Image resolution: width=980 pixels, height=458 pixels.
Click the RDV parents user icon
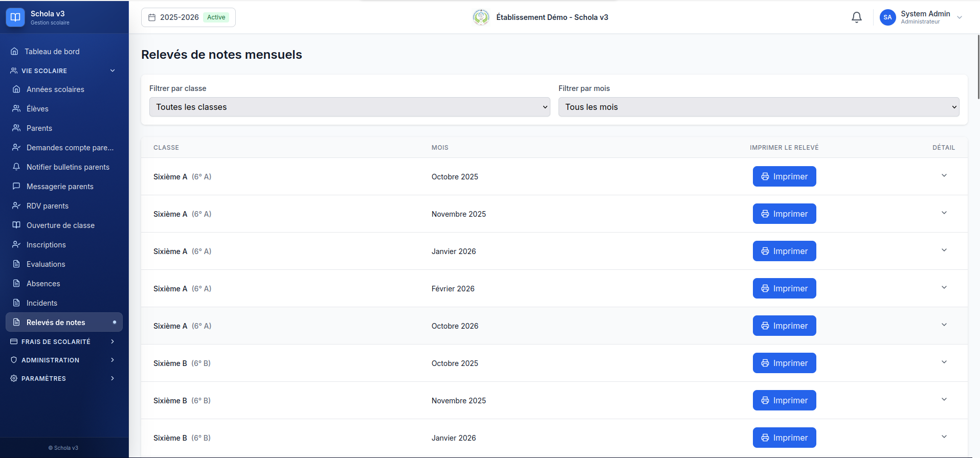[x=16, y=205]
